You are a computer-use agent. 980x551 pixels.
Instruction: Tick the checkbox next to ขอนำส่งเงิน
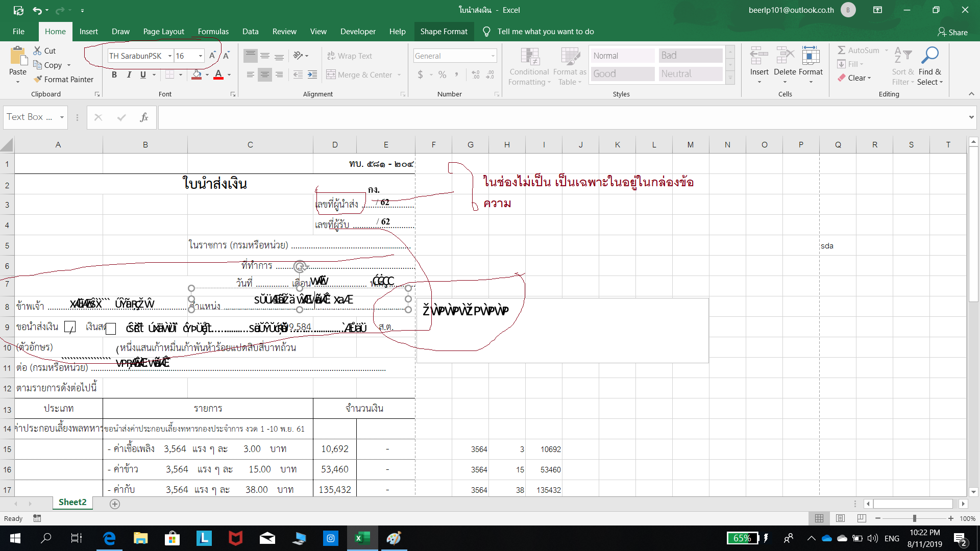[x=70, y=328]
